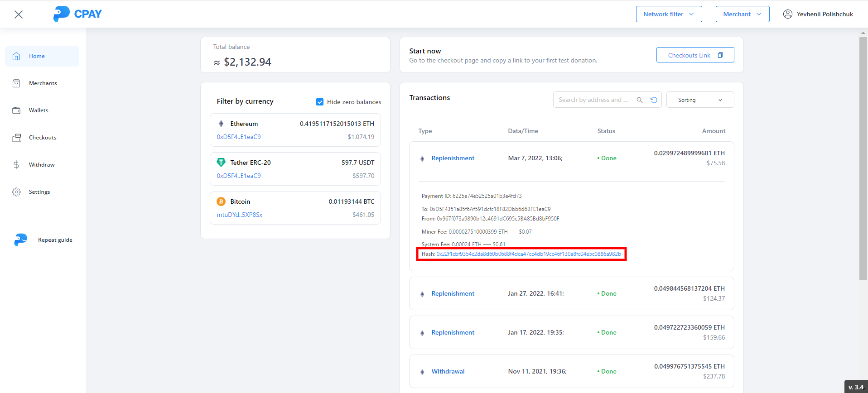
Task: Click the Repeat guide button
Action: (55, 240)
